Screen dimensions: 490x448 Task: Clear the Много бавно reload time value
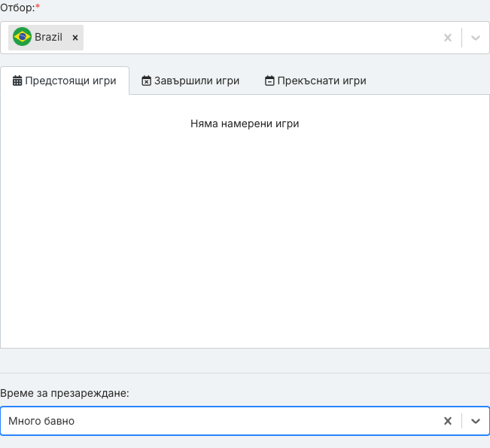(448, 421)
